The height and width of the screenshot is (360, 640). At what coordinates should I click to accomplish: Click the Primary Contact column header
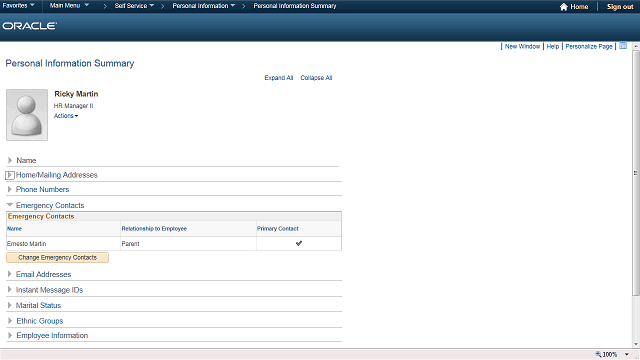[278, 229]
